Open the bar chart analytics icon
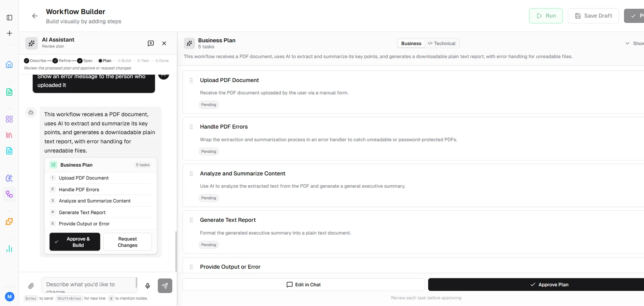644x306 pixels. (x=9, y=249)
